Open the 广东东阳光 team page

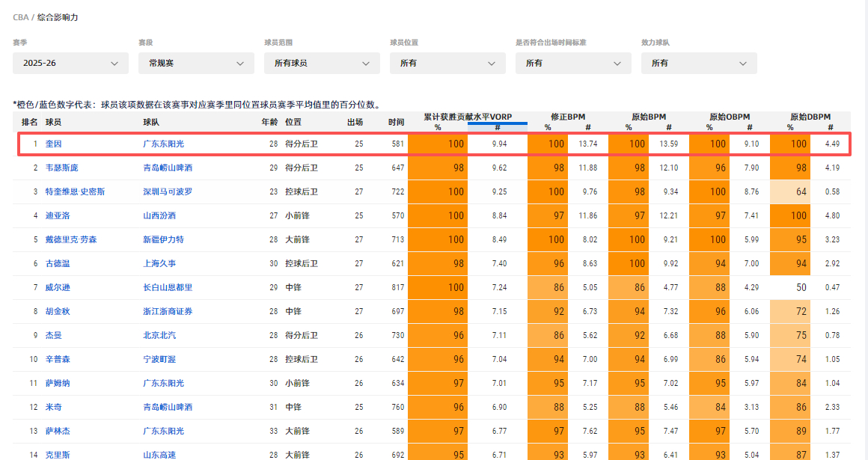pyautogui.click(x=165, y=143)
